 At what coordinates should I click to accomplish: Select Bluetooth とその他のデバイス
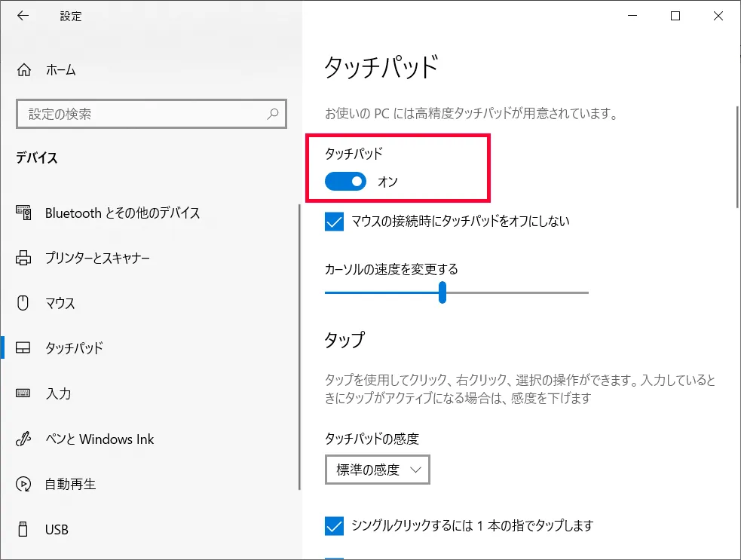click(122, 213)
